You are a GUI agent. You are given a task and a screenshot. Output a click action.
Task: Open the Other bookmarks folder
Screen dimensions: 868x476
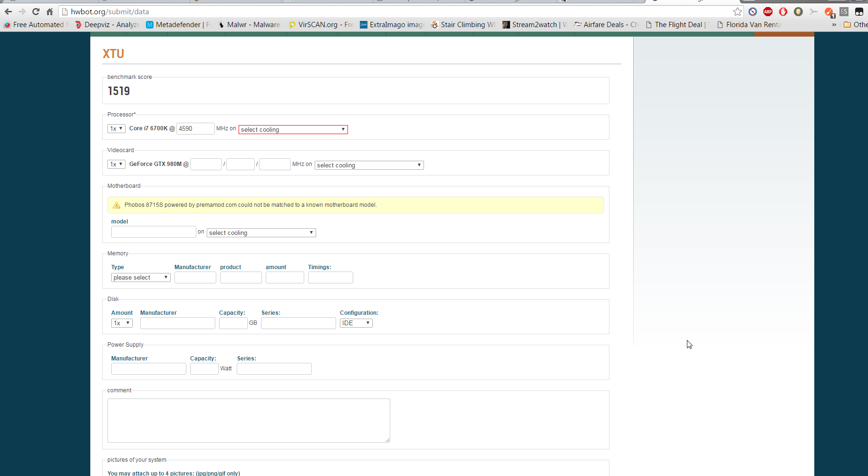pos(856,25)
